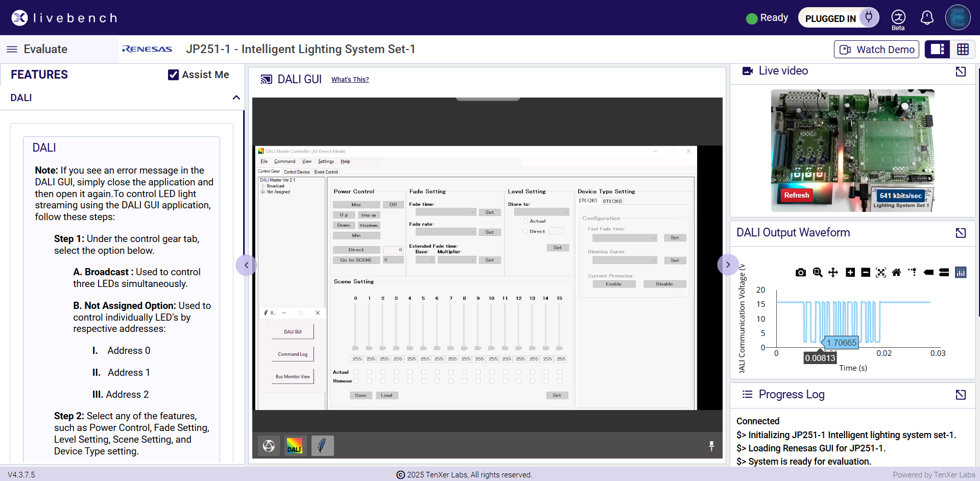Open the user profile avatar
The image size is (980, 481).
point(958,18)
